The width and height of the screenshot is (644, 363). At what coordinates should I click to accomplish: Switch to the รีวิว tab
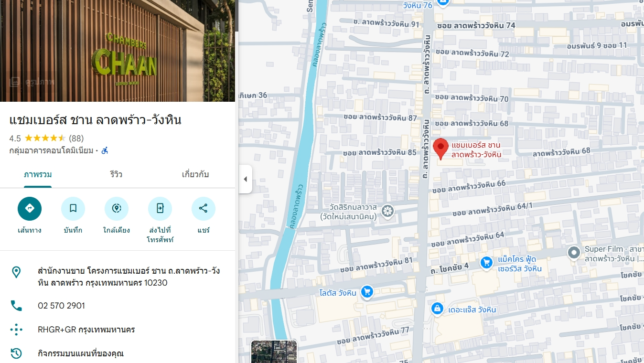click(116, 174)
